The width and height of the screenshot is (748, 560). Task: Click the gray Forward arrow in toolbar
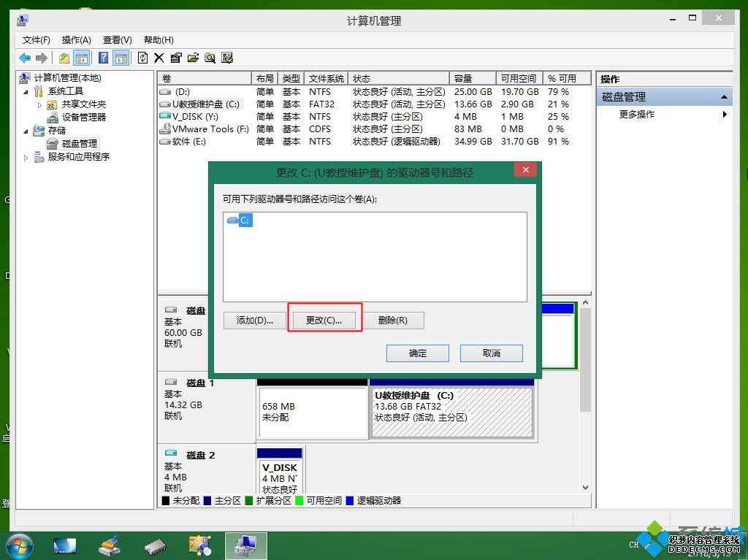tap(42, 58)
